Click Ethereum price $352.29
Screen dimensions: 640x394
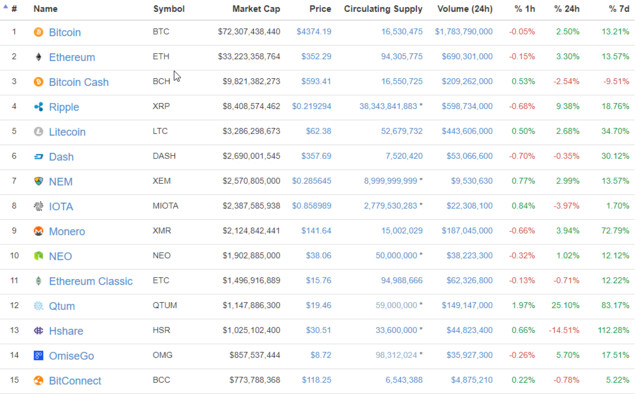(316, 56)
